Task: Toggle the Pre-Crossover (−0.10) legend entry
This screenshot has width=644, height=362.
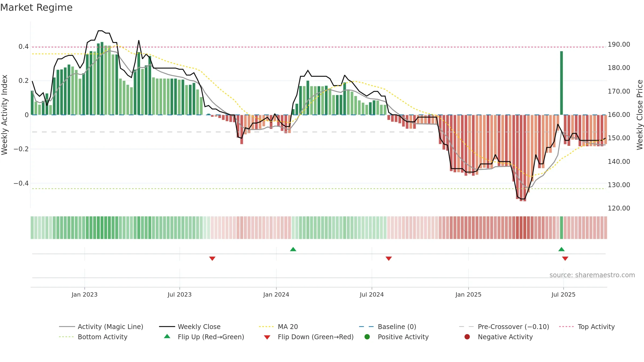Action: click(x=504, y=327)
